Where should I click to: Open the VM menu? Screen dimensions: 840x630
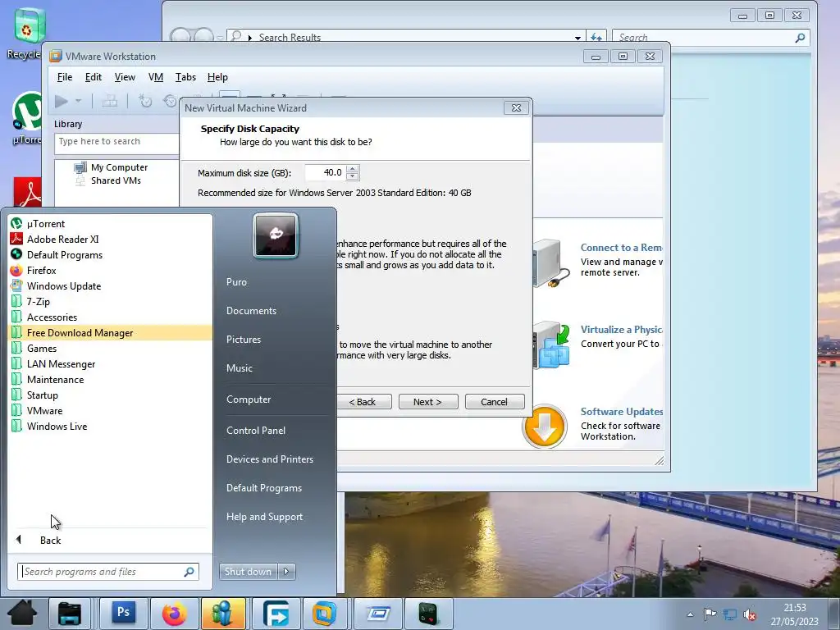click(x=156, y=77)
